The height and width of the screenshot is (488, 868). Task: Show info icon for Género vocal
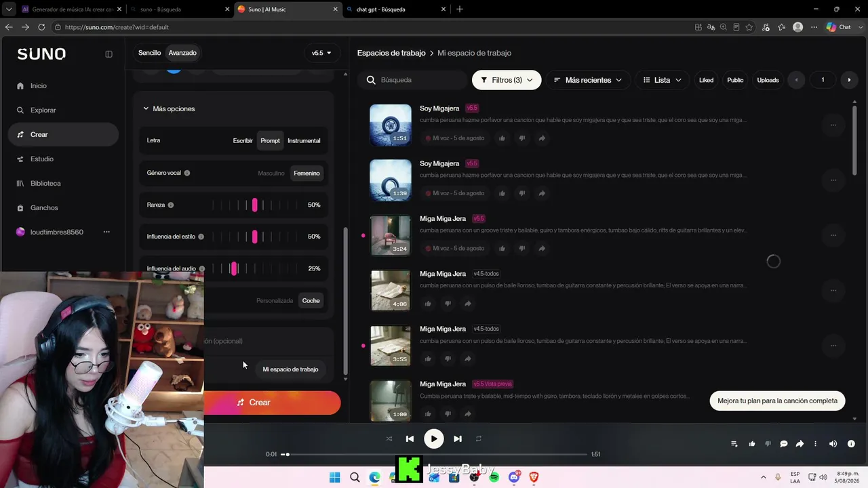(x=187, y=174)
